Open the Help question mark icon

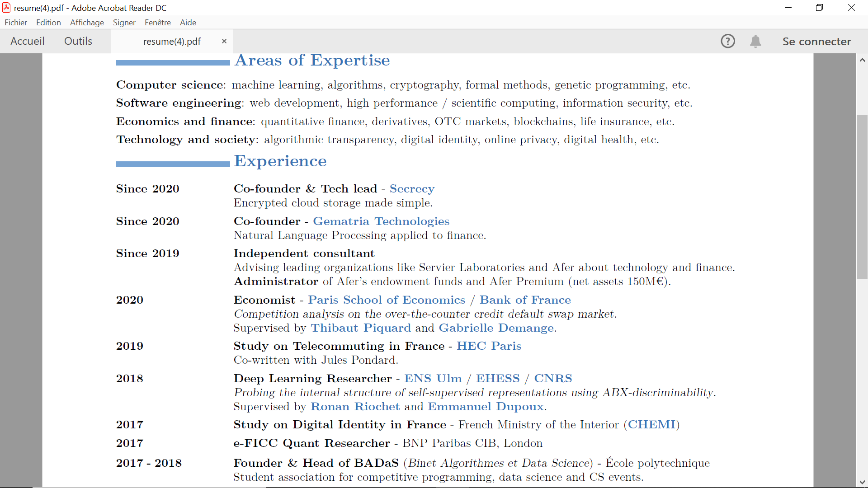(x=728, y=41)
